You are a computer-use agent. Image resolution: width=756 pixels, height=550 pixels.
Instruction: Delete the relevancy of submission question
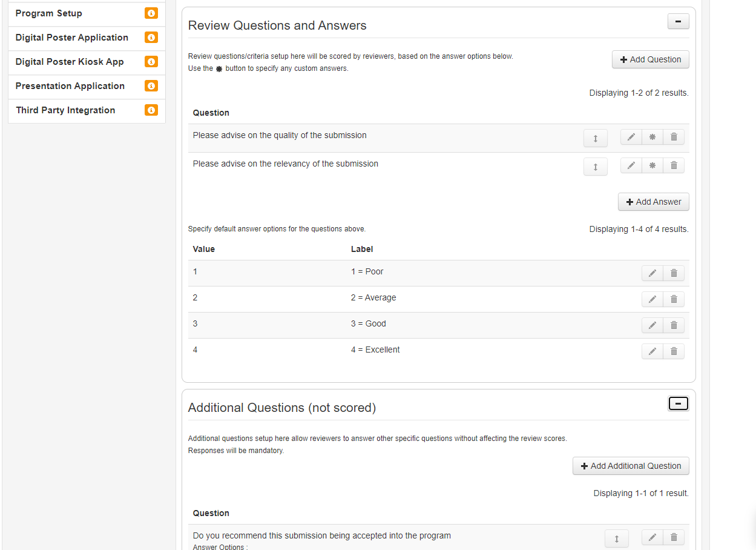coord(674,165)
